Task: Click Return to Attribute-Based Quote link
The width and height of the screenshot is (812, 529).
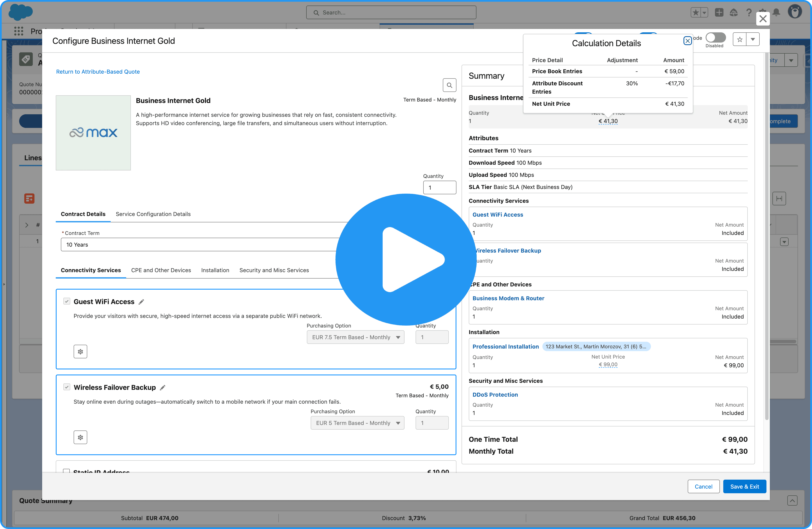Action: click(98, 72)
